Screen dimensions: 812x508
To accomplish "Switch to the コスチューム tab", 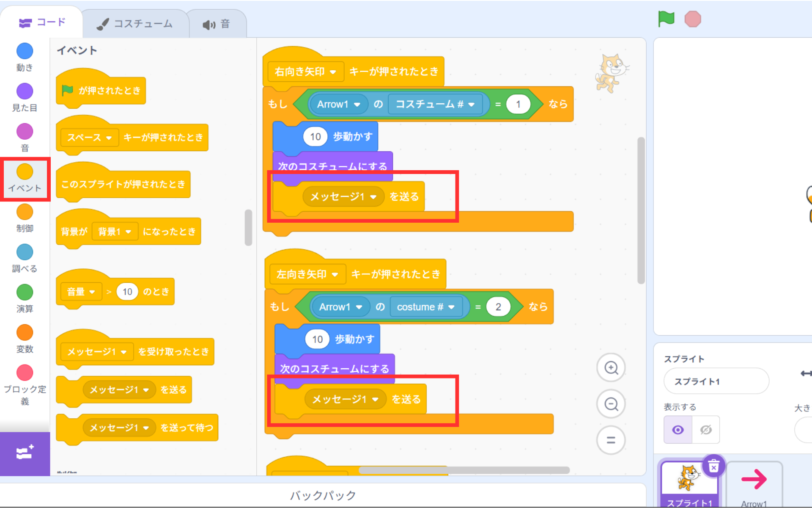I will pos(135,24).
